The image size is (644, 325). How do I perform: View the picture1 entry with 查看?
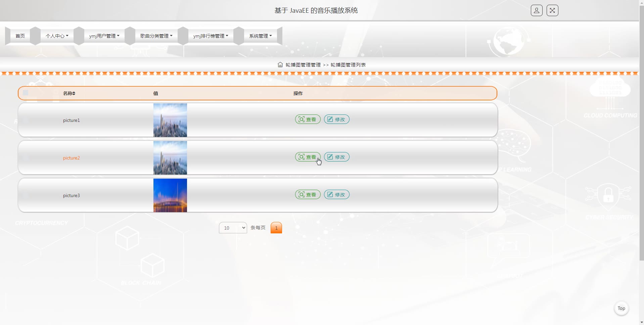click(x=308, y=119)
